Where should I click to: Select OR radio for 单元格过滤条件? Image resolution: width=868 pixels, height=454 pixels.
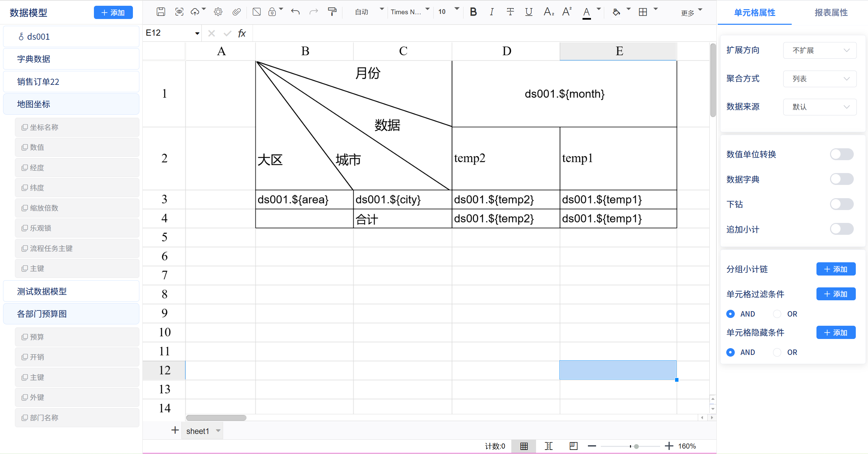click(777, 314)
